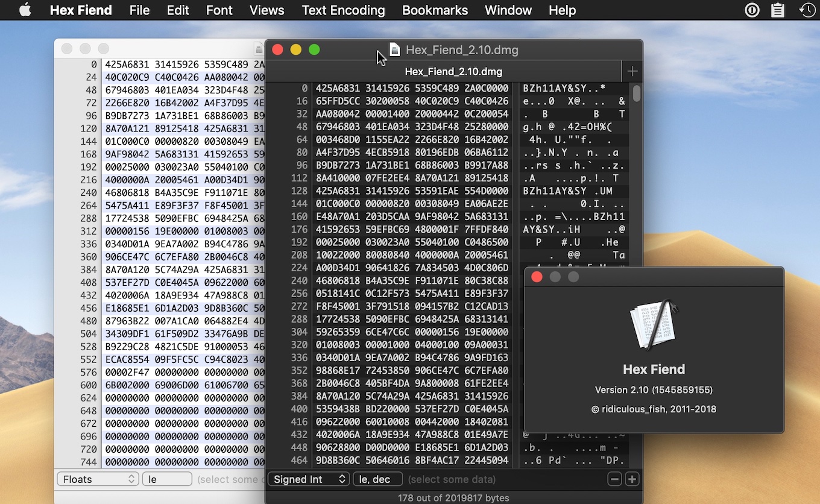Click hex value 6B002000 in light background window
The width and height of the screenshot is (820, 504).
coord(128,385)
